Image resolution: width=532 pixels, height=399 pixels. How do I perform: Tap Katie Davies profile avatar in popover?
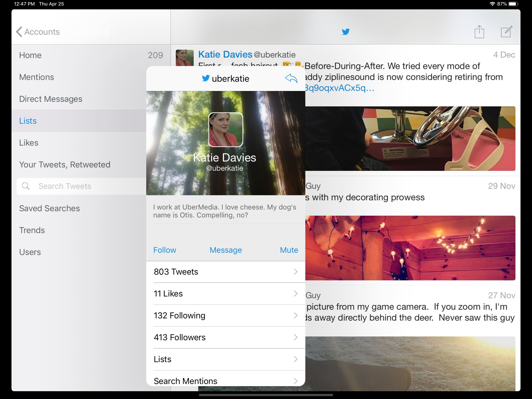coord(225,130)
